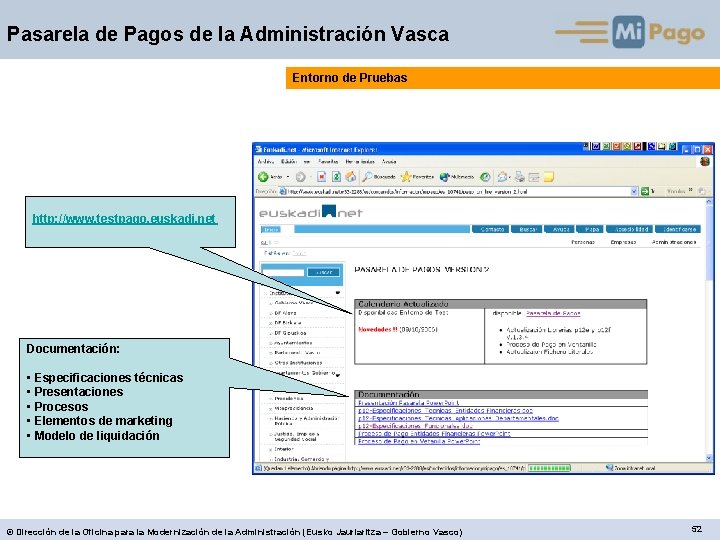Click the Buscar navigation tab
The image size is (720, 540).
[x=527, y=229]
